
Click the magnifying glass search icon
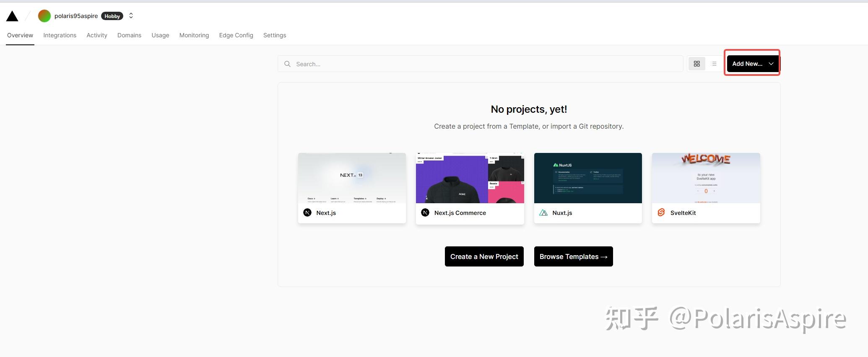coord(287,64)
